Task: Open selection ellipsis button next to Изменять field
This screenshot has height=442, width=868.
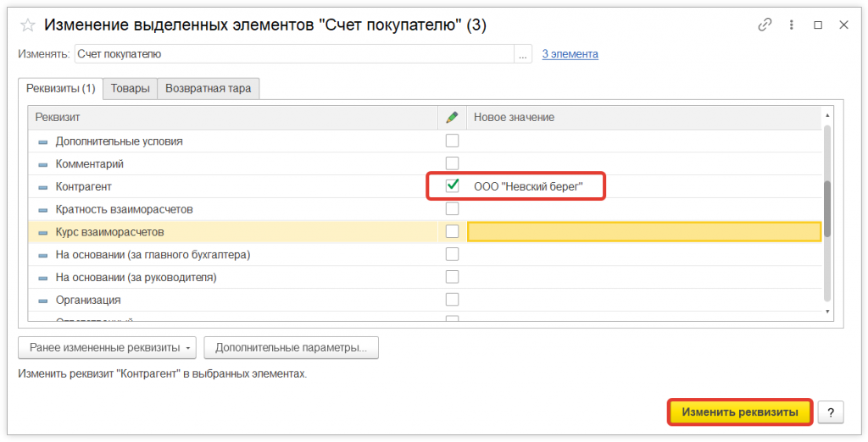Action: coord(525,54)
